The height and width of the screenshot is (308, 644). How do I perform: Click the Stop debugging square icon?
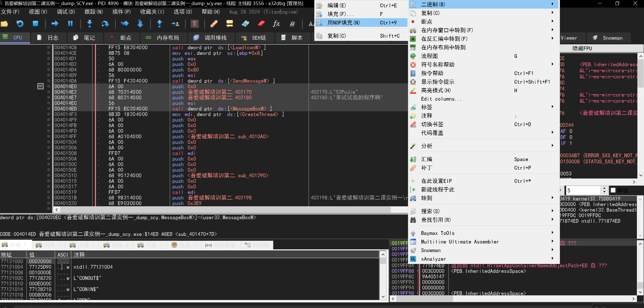tap(35, 24)
